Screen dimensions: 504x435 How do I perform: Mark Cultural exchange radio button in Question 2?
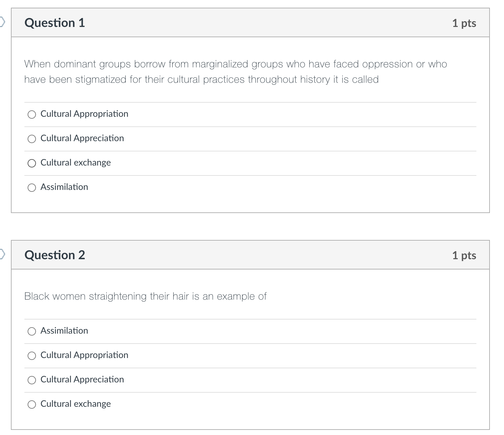pos(32,405)
